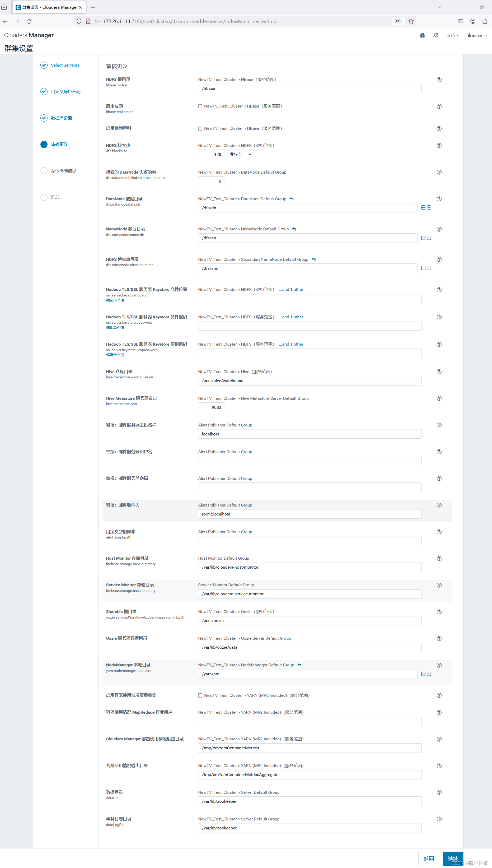
Task: Enable the 启用编制索引 HBase checkbox
Action: [200, 129]
